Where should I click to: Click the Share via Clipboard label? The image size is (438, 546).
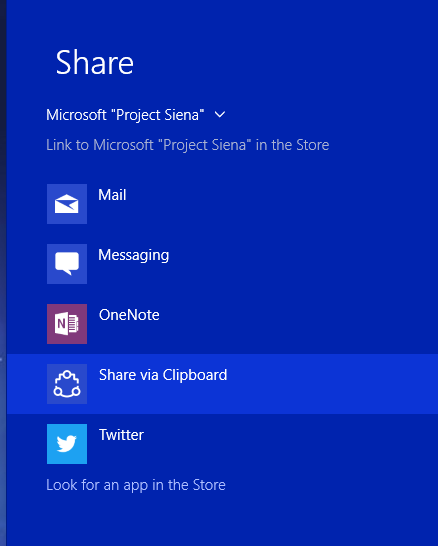click(x=163, y=375)
